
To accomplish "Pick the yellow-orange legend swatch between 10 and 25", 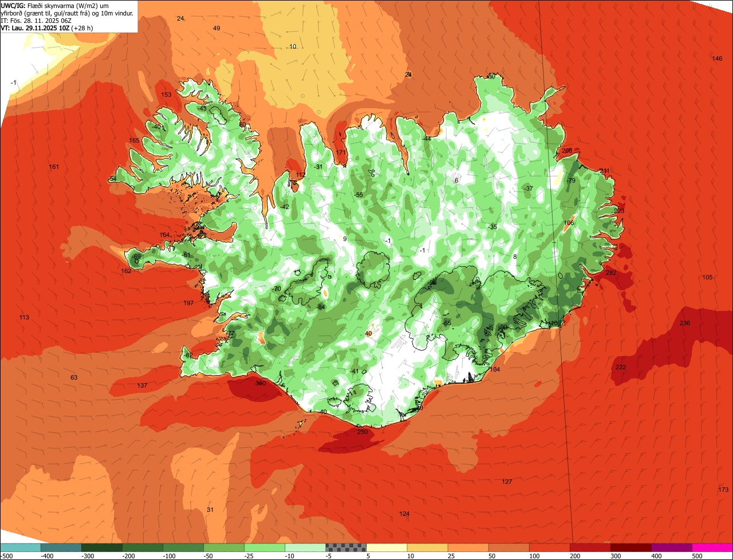I will [x=427, y=547].
